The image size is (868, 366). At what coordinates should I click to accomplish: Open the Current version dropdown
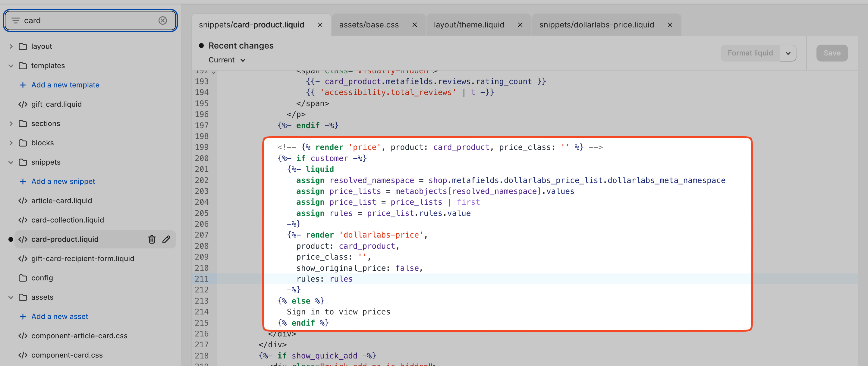227,60
